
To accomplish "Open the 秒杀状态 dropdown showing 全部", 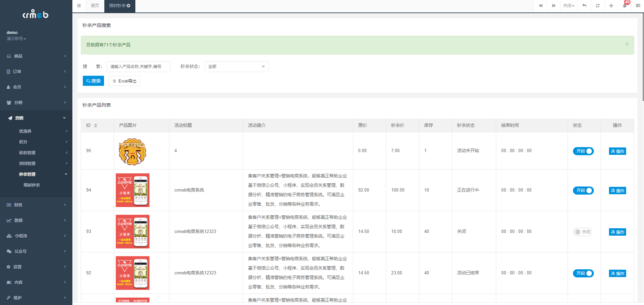I will pyautogui.click(x=237, y=67).
